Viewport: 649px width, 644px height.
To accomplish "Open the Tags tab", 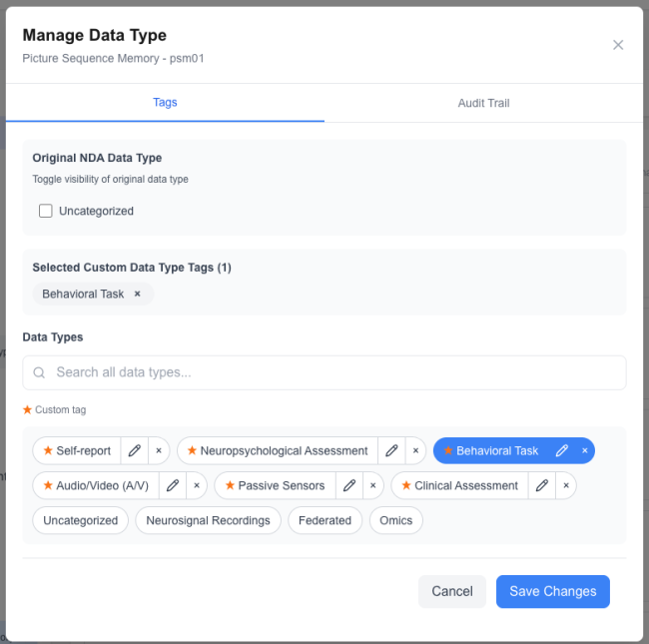I will (165, 103).
